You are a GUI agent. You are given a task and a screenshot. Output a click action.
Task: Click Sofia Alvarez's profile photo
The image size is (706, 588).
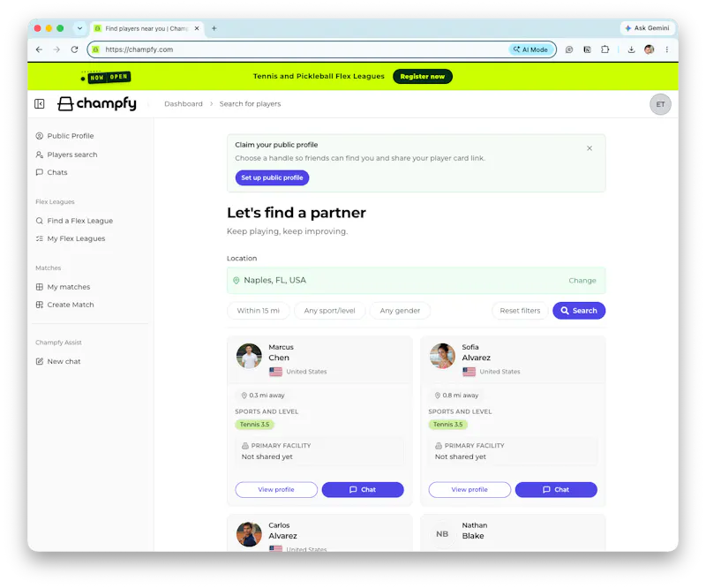pyautogui.click(x=442, y=356)
